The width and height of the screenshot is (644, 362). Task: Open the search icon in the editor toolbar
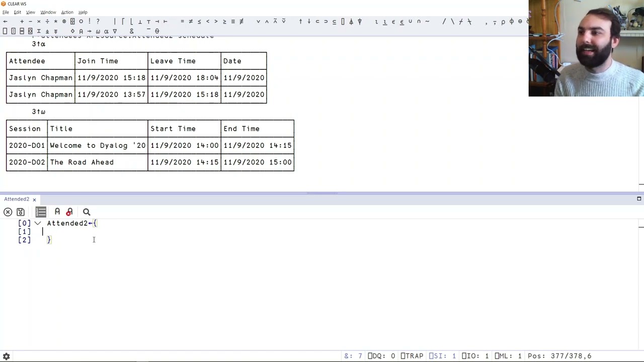(86, 212)
